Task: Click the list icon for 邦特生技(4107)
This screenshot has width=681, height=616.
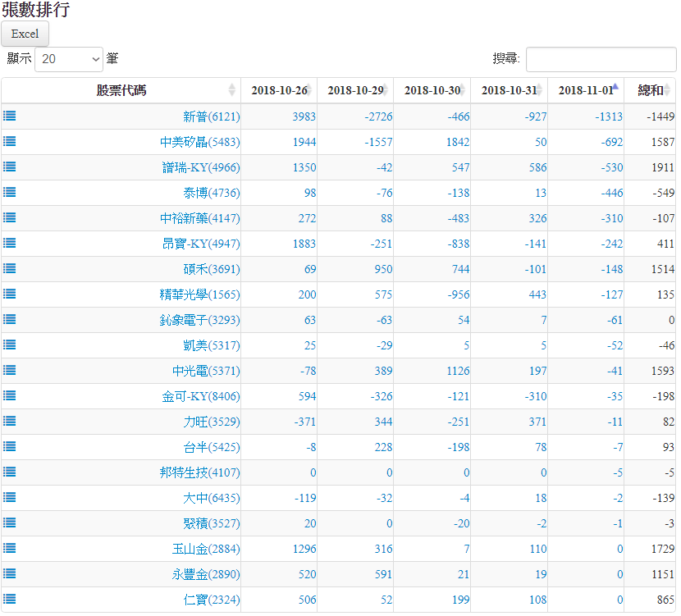Action: point(10,472)
